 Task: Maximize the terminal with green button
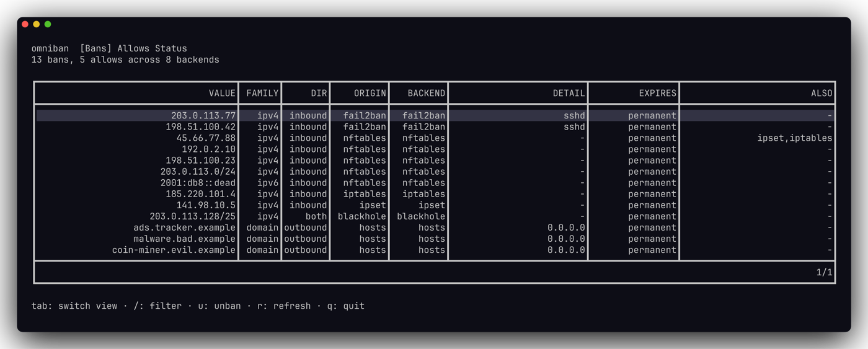coord(48,24)
